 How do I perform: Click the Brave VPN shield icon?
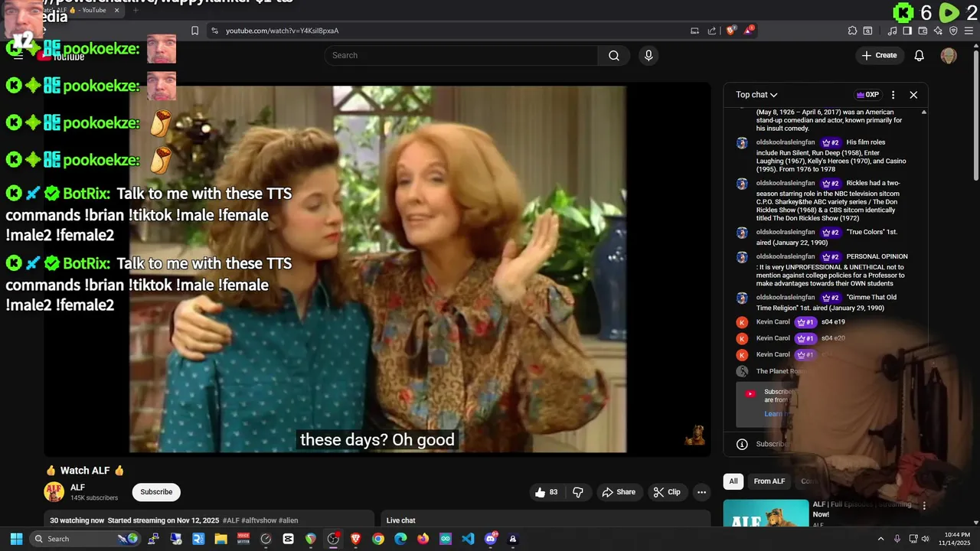click(953, 31)
